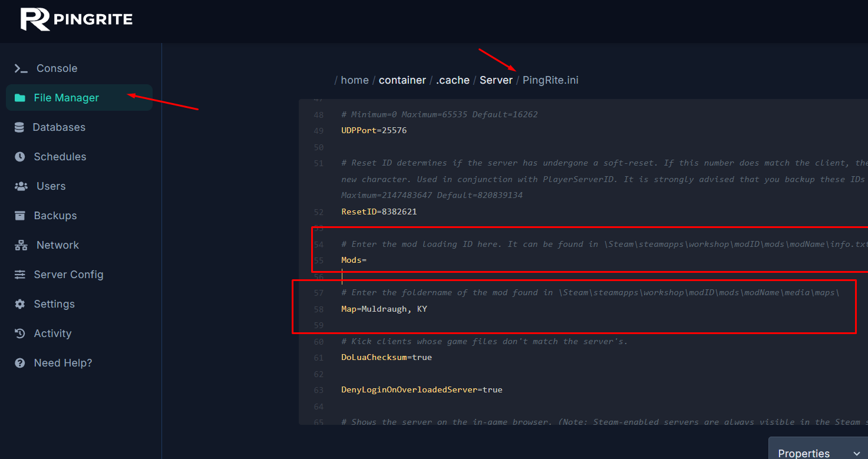The height and width of the screenshot is (459, 868).
Task: Go to the home breadcrumb folder
Action: [x=354, y=80]
